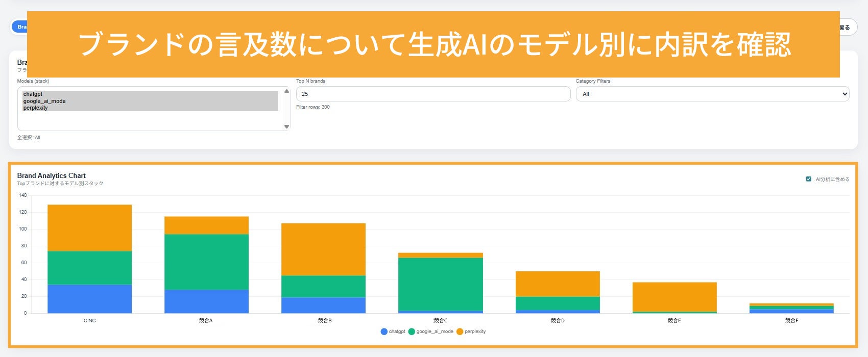Screen dimensions: 868x357
Task: Click 競合B's green google_ai_mode bar segment
Action: tap(323, 287)
